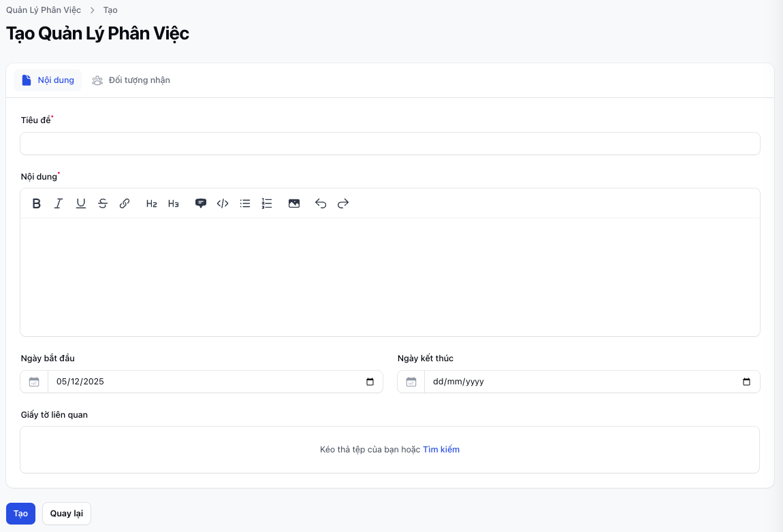Focus the Tiêu đề text field

(x=389, y=144)
